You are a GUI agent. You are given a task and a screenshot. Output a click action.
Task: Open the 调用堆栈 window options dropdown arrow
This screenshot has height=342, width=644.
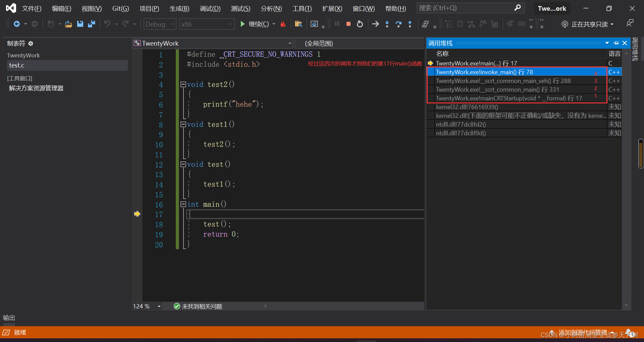[607, 43]
